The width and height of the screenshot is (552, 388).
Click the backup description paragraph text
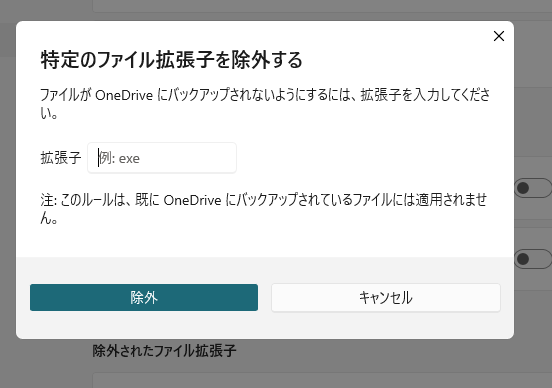coord(265,104)
